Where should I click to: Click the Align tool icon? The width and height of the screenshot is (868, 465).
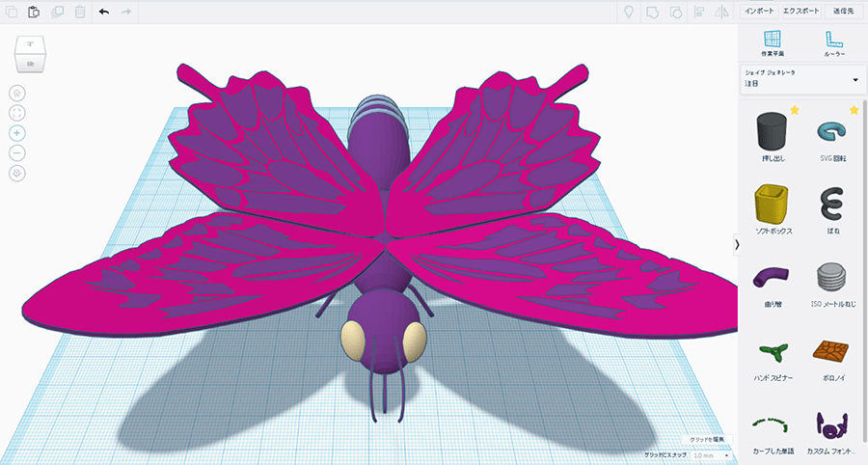tap(699, 12)
